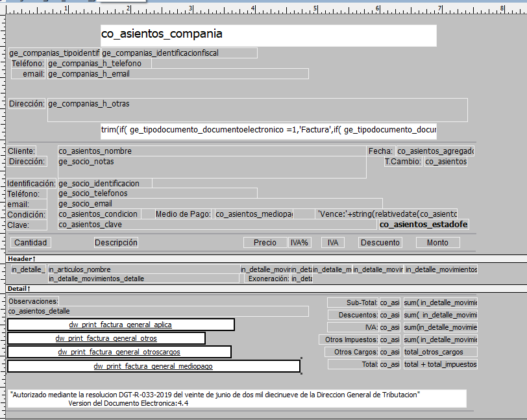This screenshot has width=527, height=420.
Task: Select the Precio column heading
Action: click(x=265, y=242)
